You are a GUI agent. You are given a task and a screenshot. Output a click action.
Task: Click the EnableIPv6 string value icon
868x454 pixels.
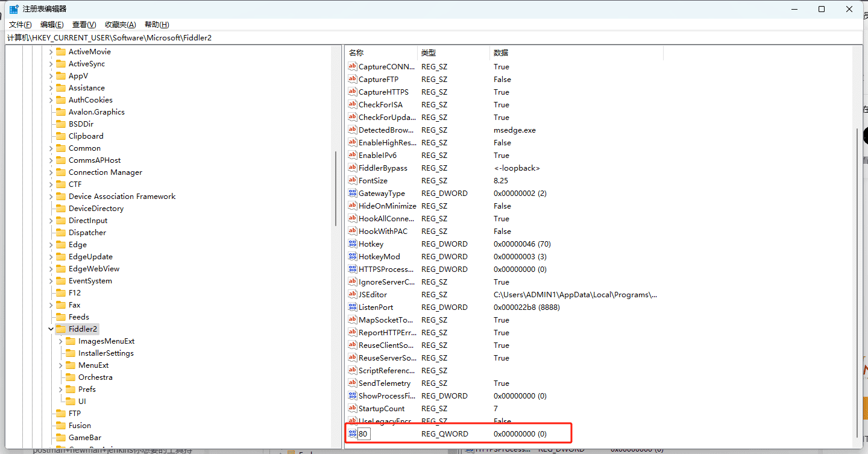[353, 155]
